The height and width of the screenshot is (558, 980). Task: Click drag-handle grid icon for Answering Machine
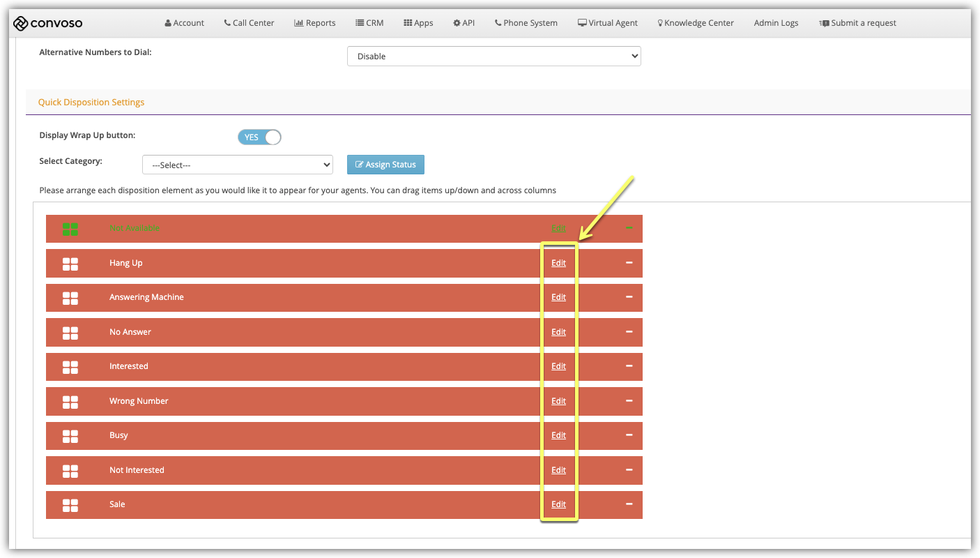(x=70, y=298)
